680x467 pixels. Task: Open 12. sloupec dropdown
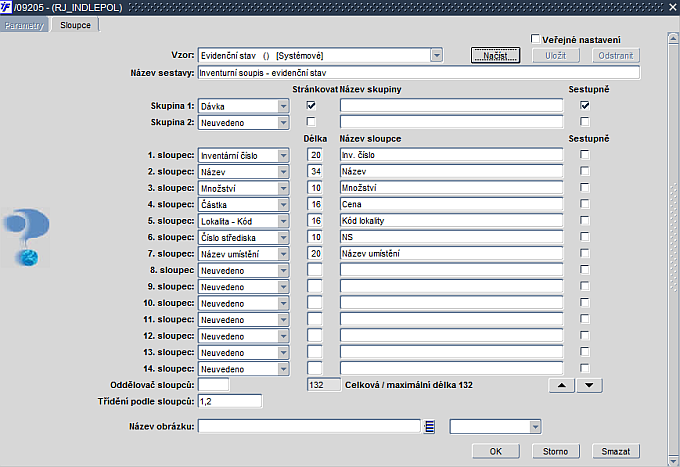tap(283, 336)
